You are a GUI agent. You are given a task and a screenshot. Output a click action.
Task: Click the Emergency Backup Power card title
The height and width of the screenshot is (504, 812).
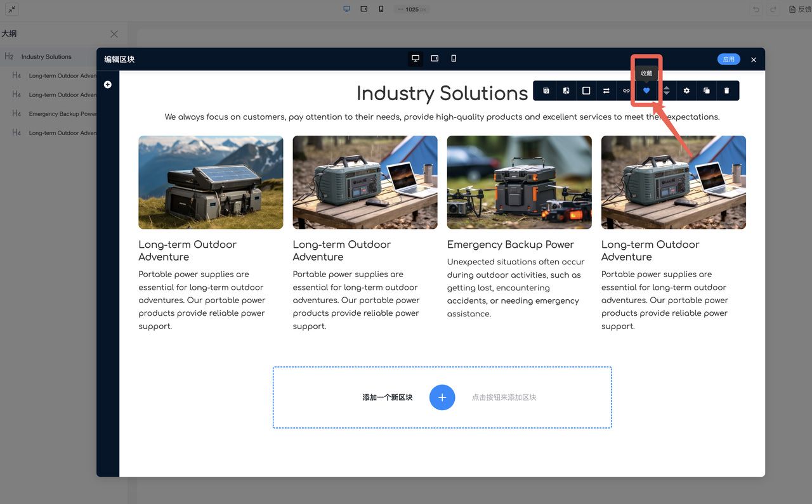point(511,245)
